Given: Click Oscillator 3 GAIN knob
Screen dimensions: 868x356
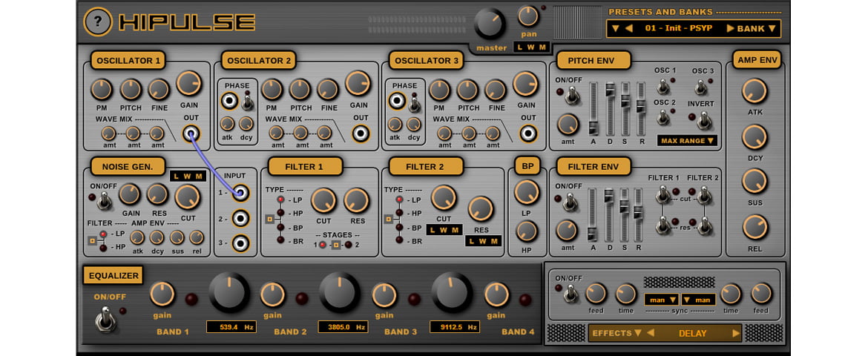Looking at the screenshot, I should [525, 84].
